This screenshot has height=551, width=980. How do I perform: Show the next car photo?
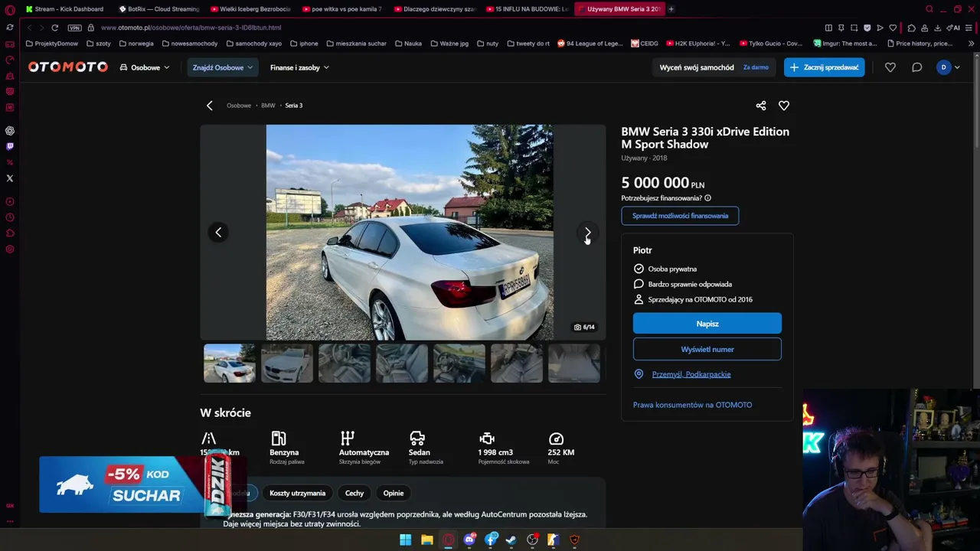click(587, 232)
